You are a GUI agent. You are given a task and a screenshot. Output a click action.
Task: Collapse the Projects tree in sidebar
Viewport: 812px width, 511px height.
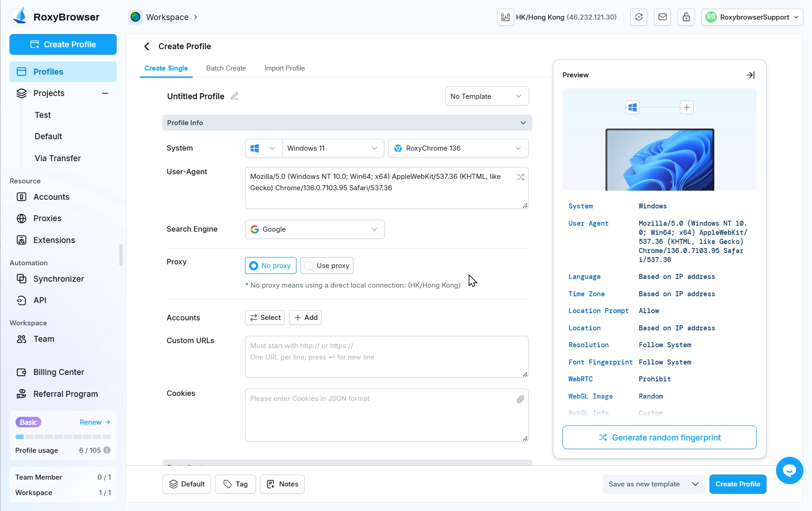[x=105, y=93]
